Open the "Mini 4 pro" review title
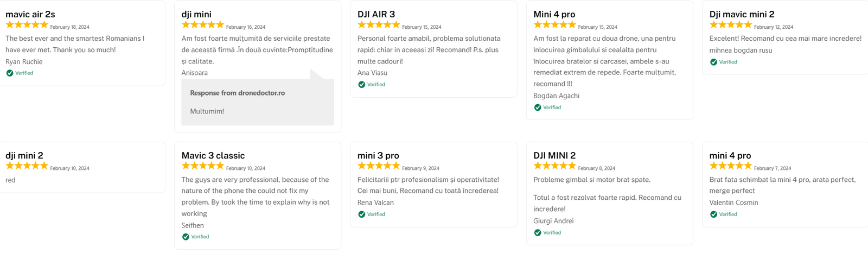 pos(554,14)
